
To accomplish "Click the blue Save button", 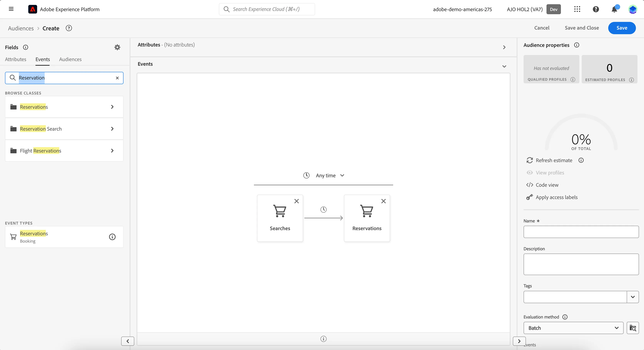I will click(622, 28).
